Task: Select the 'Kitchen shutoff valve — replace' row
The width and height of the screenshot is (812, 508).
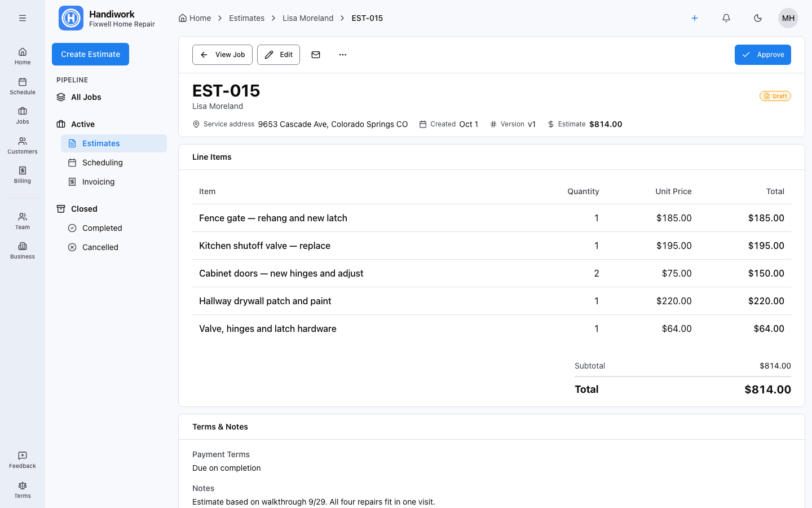Action: (492, 246)
